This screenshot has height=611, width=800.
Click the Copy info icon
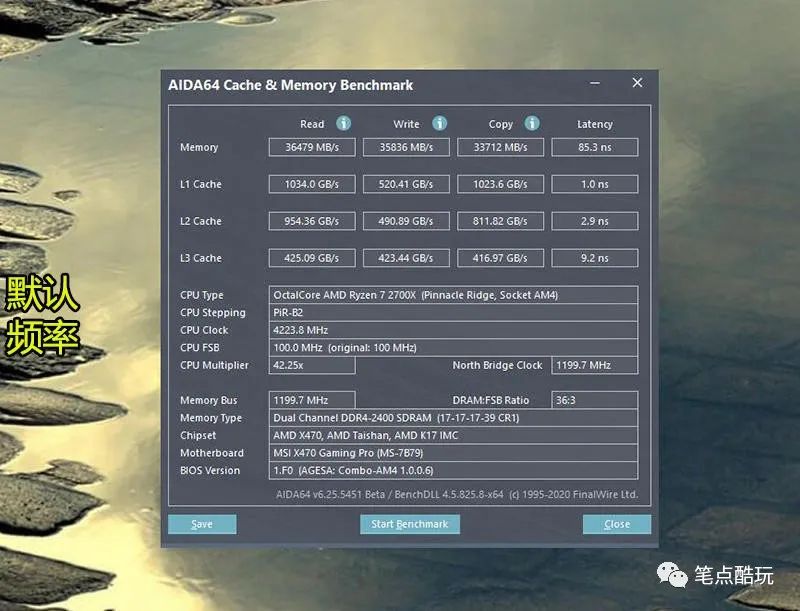click(x=532, y=123)
